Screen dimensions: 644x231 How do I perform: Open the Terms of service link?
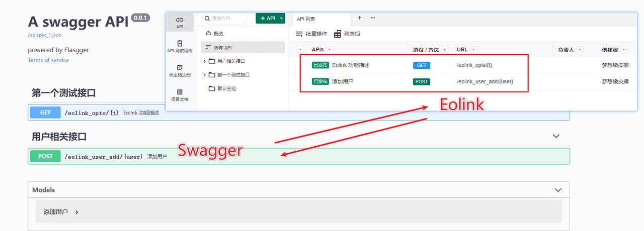click(48, 60)
